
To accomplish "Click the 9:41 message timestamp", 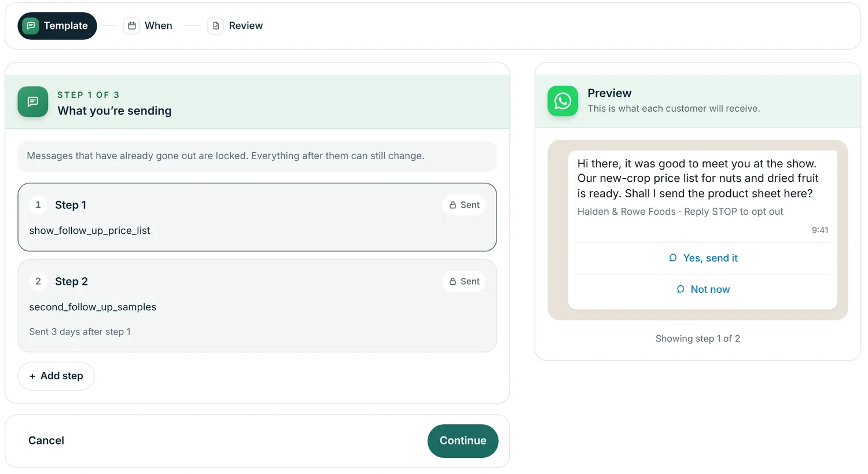I will coord(820,230).
